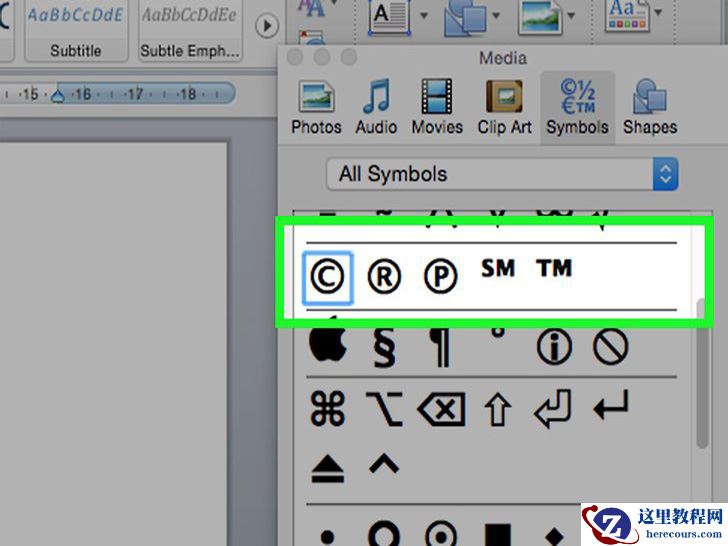Insert the circled i information symbol

(554, 347)
